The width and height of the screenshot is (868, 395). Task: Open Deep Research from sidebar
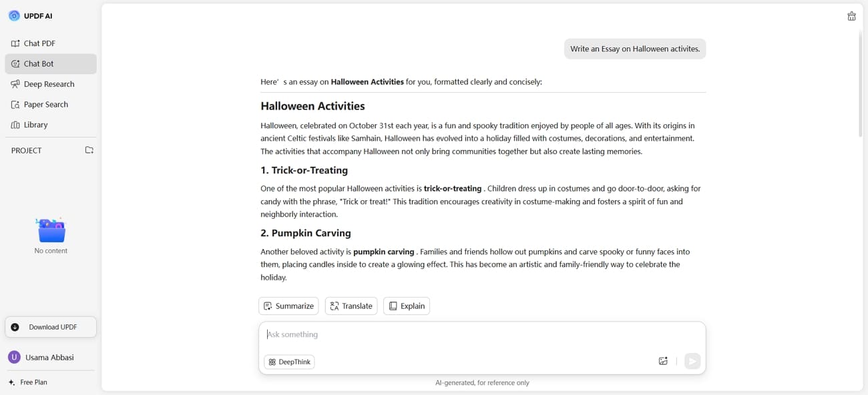[x=49, y=84]
